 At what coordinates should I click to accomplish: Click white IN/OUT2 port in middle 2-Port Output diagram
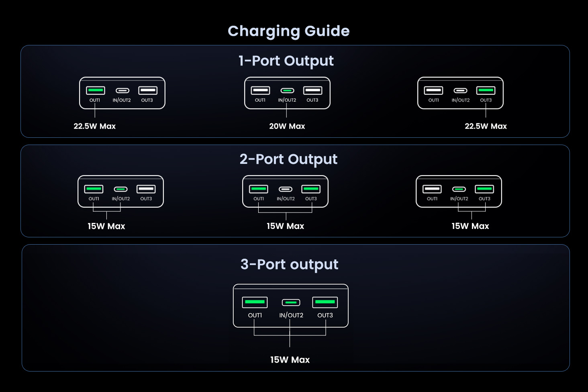(x=286, y=189)
